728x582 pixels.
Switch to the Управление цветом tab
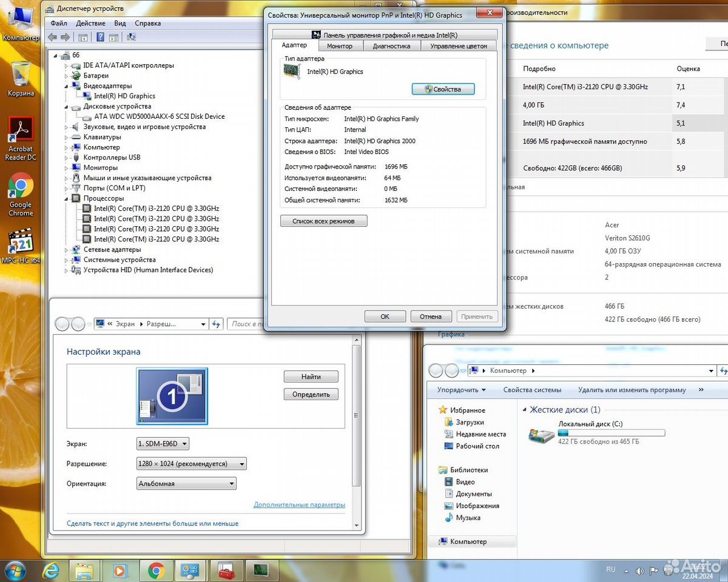[459, 46]
